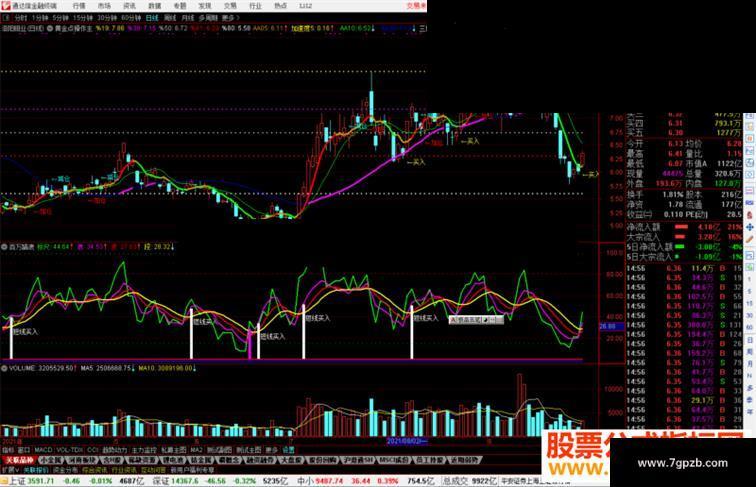Select 锂电池 sector tag
The height and width of the screenshot is (487, 756).
click(173, 460)
